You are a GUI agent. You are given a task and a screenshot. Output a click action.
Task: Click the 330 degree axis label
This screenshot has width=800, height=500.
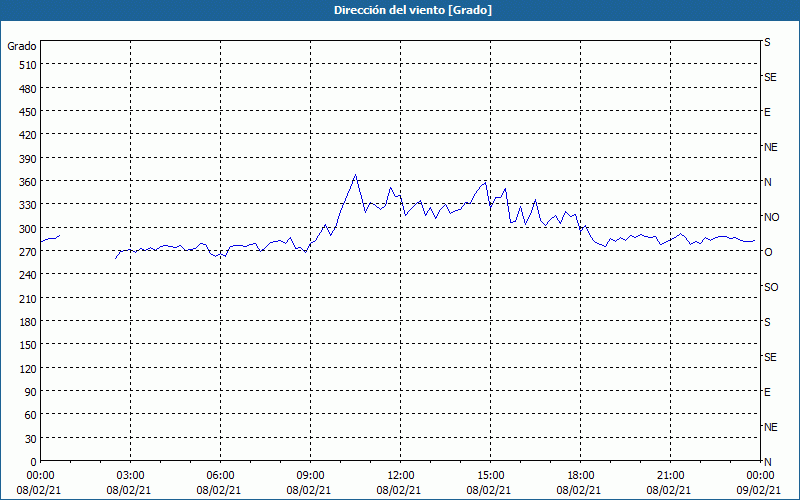(28, 205)
